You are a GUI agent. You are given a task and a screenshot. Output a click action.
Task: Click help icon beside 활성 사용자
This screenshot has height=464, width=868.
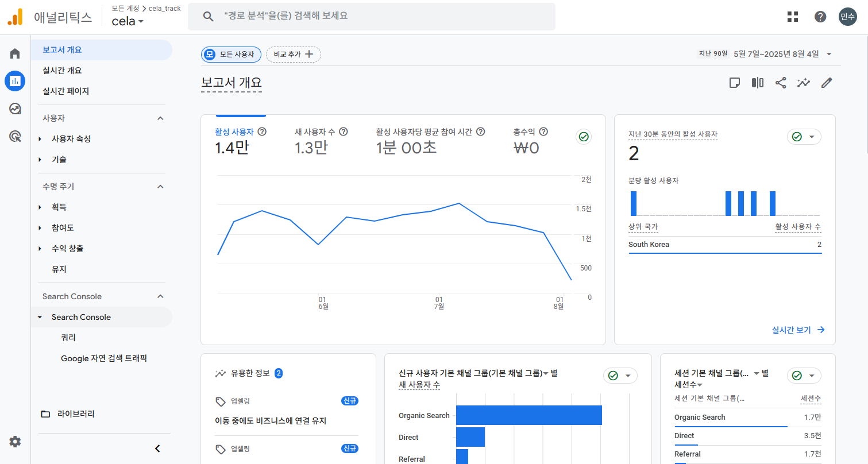pos(262,132)
